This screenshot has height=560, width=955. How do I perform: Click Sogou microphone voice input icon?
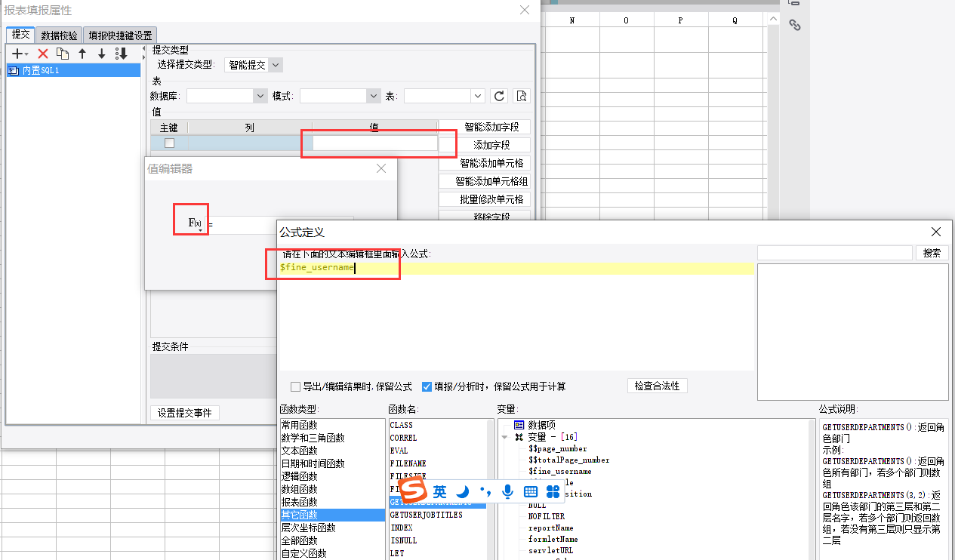click(508, 492)
